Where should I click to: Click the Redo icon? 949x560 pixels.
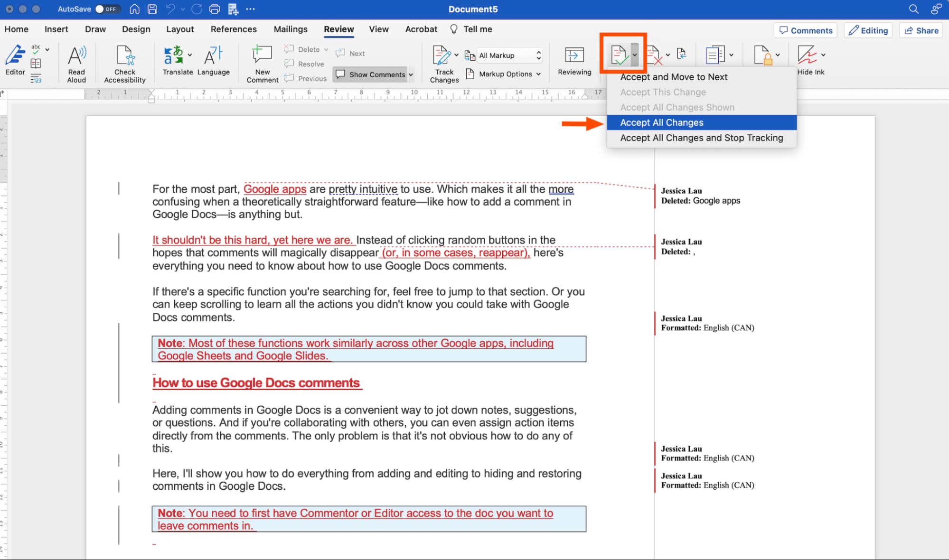click(197, 9)
